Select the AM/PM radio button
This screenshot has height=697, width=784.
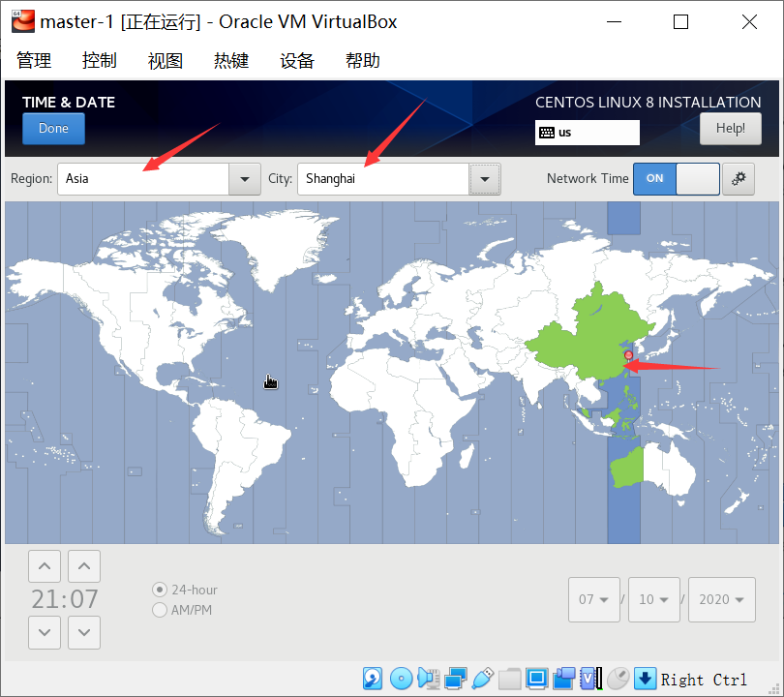coord(160,610)
